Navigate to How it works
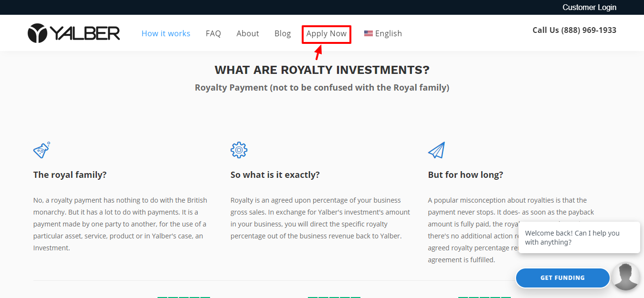644x298 pixels. coord(166,33)
